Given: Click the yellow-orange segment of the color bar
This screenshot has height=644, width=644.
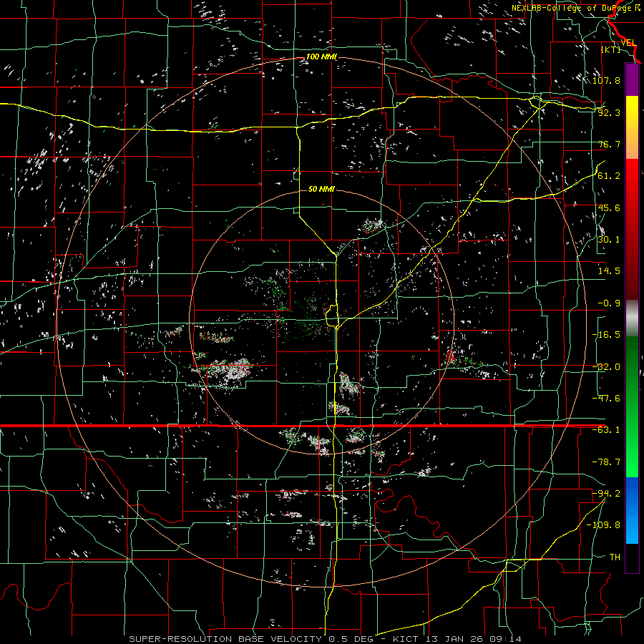Looking at the screenshot, I should point(632,127).
